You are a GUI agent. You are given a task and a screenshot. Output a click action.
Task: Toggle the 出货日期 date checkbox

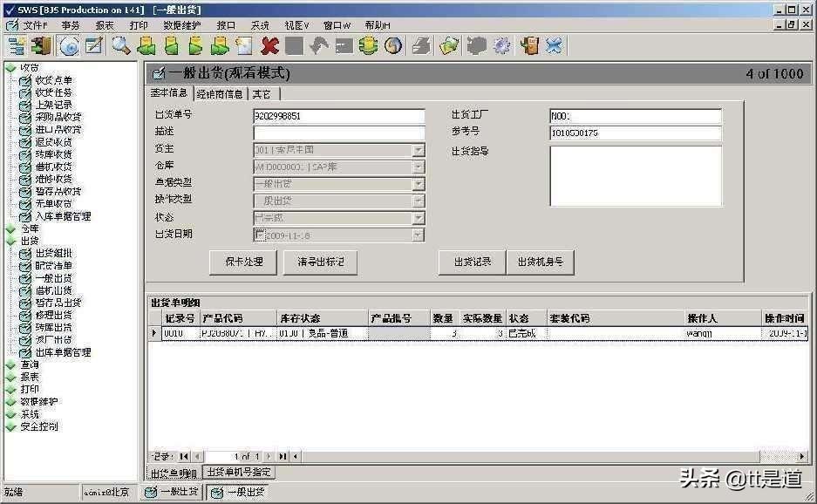[x=260, y=235]
